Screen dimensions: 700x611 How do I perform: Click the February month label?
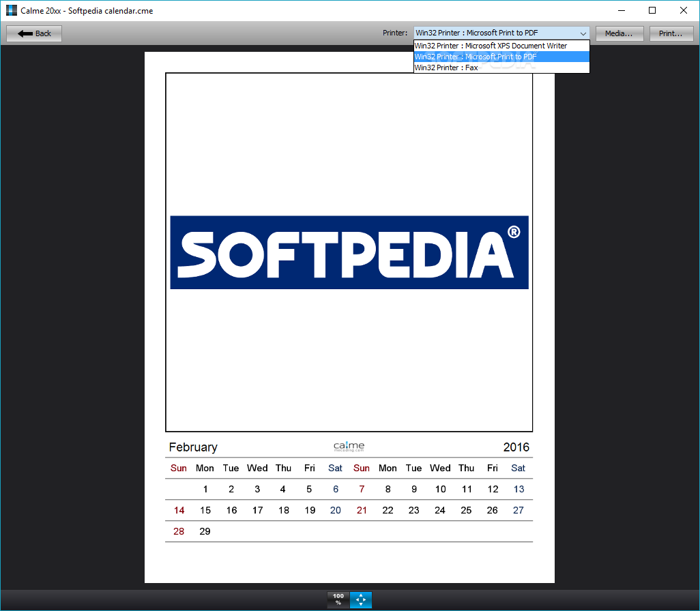tap(193, 447)
